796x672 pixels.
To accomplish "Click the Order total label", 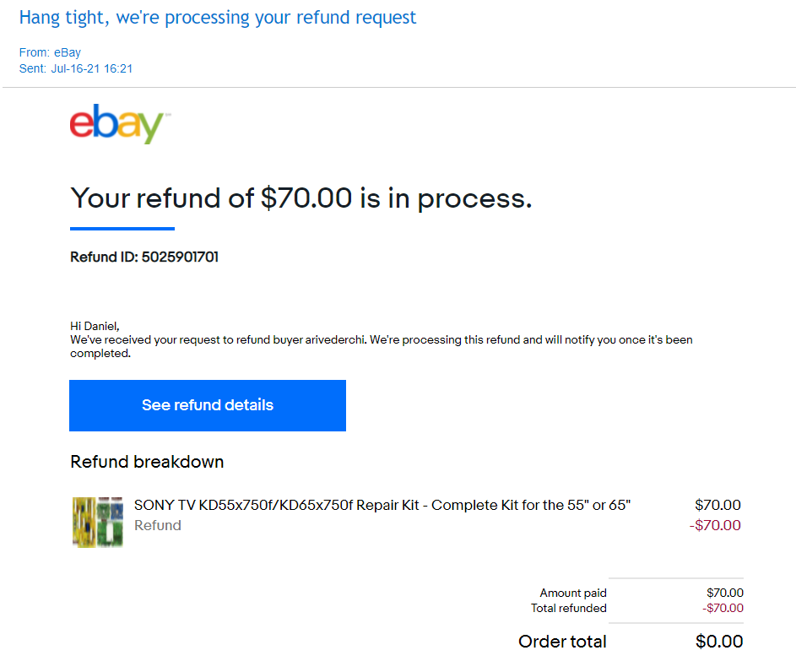I will coord(562,642).
